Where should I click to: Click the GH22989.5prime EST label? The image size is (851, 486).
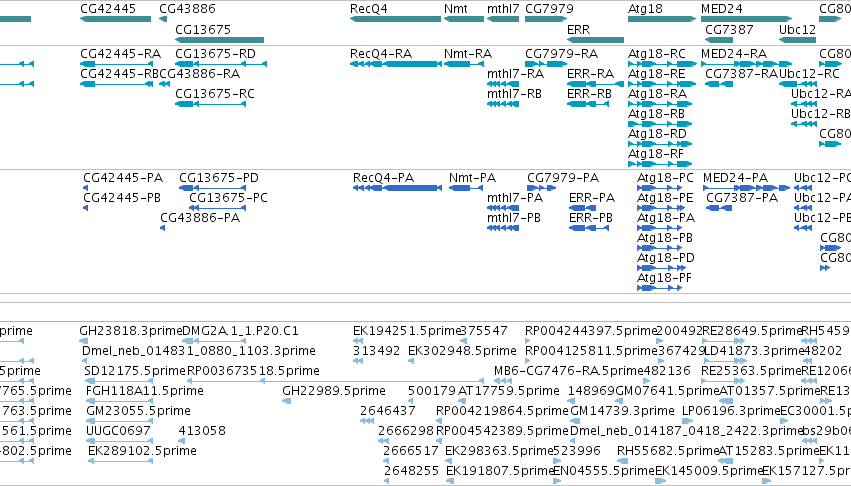[334, 391]
